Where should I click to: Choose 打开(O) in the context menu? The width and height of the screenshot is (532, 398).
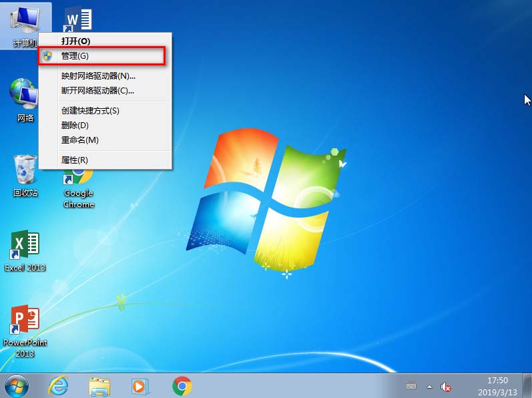tap(105, 41)
